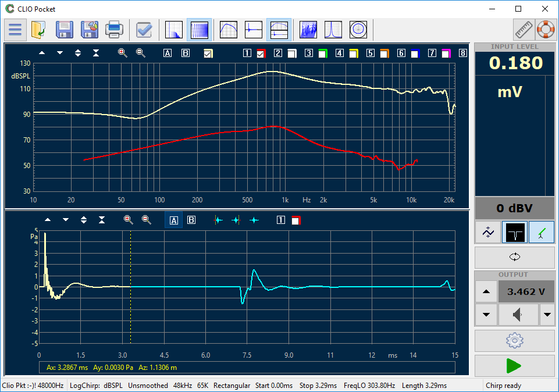
Task: Open a measurement file with folder icon
Action: [38, 30]
